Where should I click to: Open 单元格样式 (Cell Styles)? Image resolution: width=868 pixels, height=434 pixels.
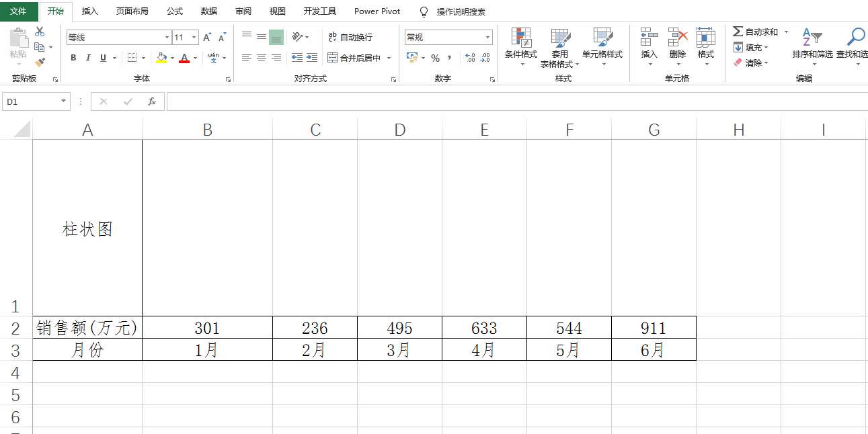[x=603, y=47]
